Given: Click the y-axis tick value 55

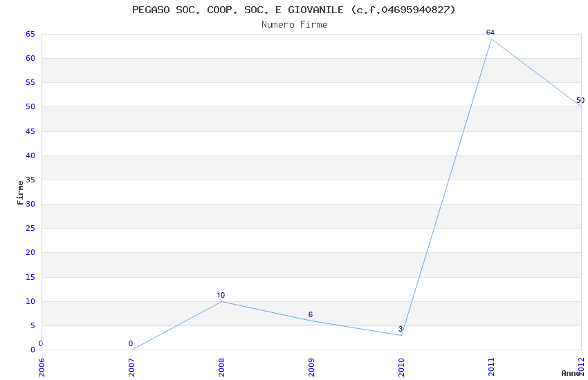Looking at the screenshot, I should point(30,82).
